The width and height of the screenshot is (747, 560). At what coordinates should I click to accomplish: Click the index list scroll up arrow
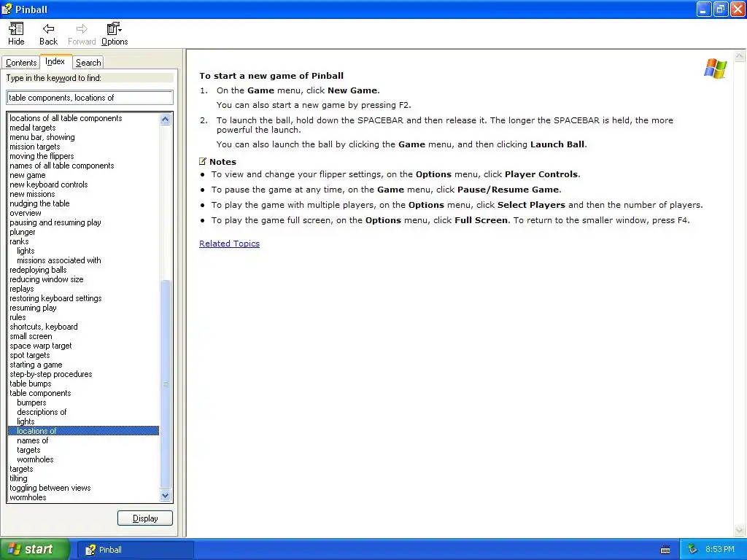click(x=166, y=119)
